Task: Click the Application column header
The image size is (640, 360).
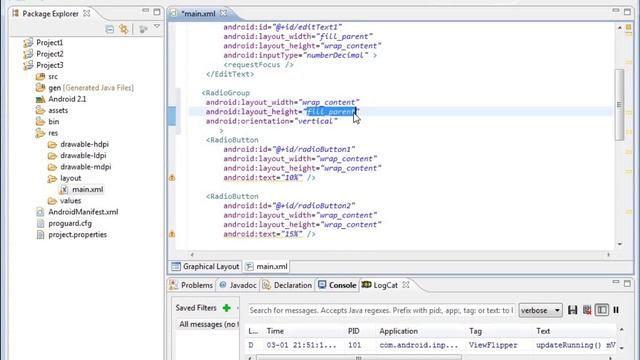Action: pos(398,331)
